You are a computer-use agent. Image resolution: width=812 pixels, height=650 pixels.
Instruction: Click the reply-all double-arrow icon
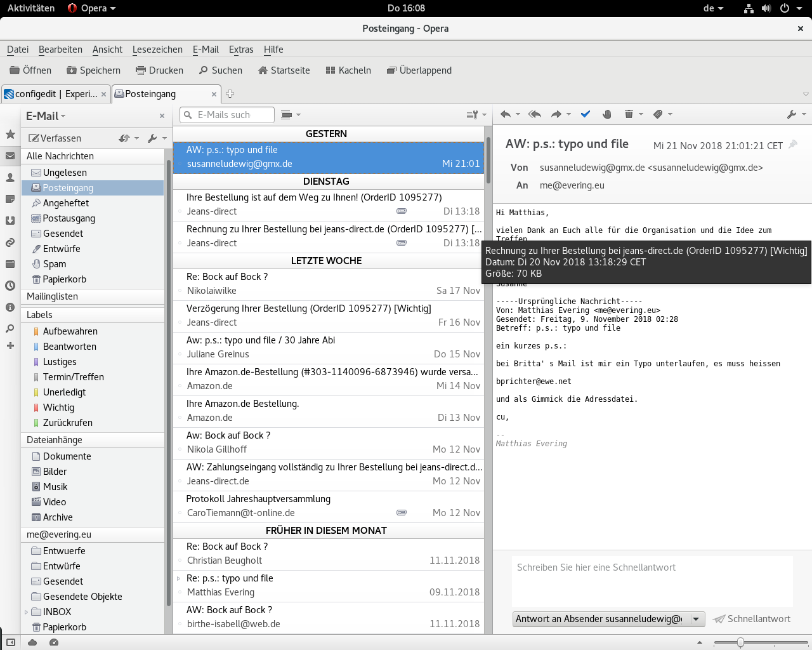pyautogui.click(x=535, y=114)
